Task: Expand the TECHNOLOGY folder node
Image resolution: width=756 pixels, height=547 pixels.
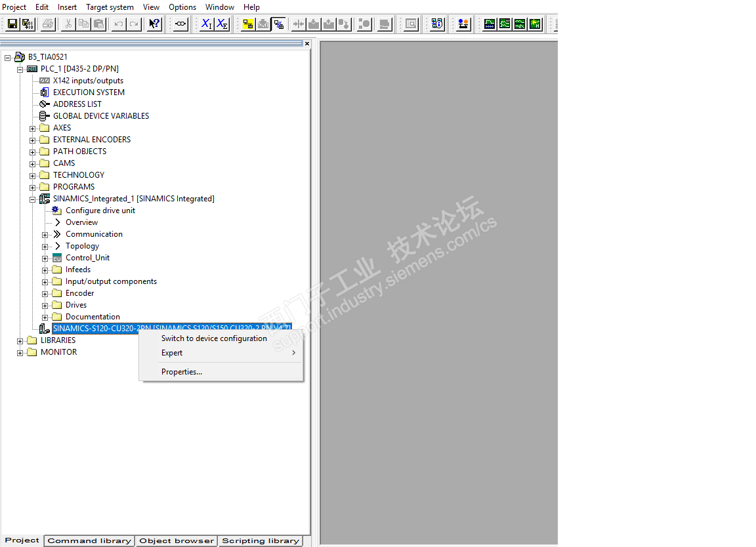Action: [x=32, y=176]
